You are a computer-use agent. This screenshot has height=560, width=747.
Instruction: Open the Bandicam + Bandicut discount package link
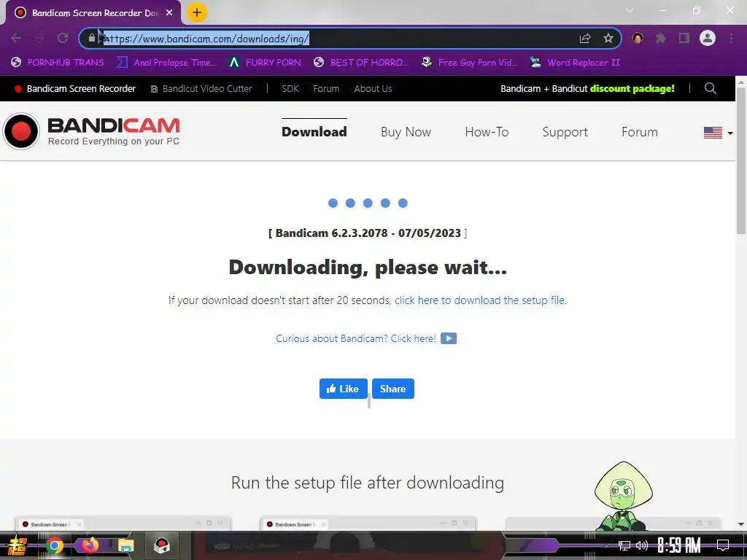tap(587, 88)
